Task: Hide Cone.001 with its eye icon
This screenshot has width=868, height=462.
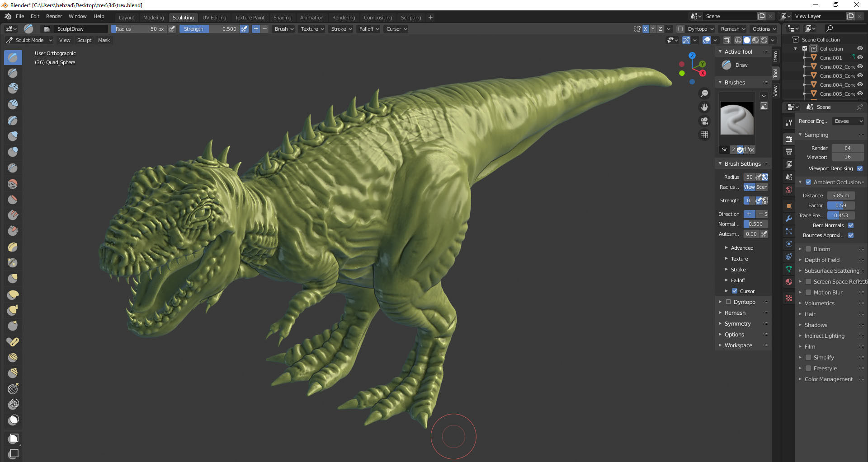Action: pyautogui.click(x=860, y=57)
